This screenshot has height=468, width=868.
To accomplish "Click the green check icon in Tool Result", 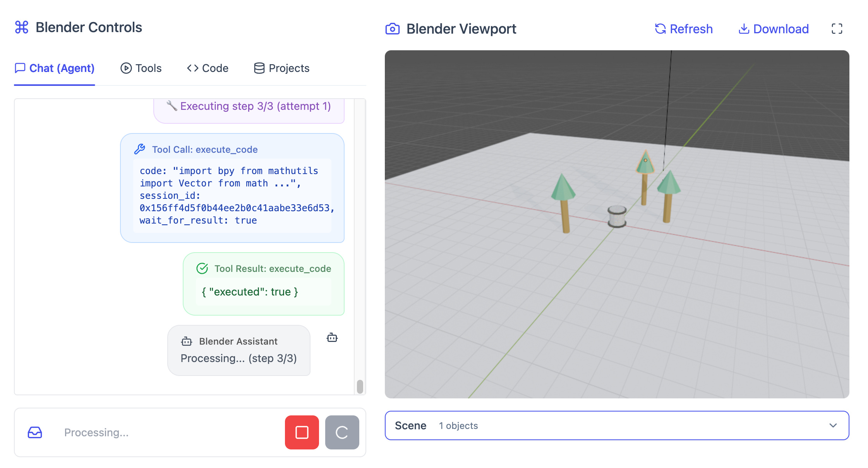I will pos(202,268).
